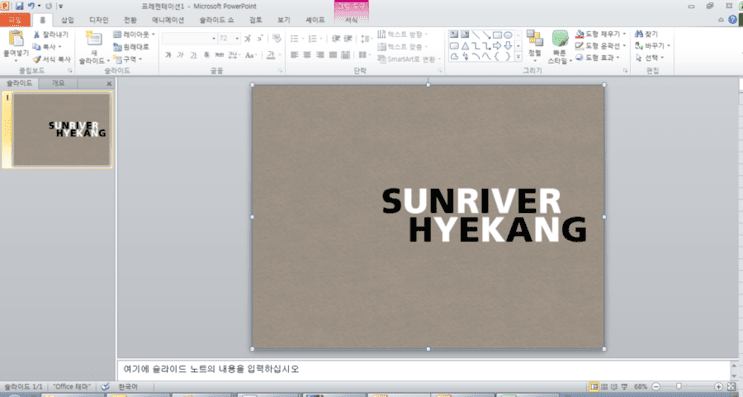Open Quick Styles (빠른 스타일) icon

560,38
